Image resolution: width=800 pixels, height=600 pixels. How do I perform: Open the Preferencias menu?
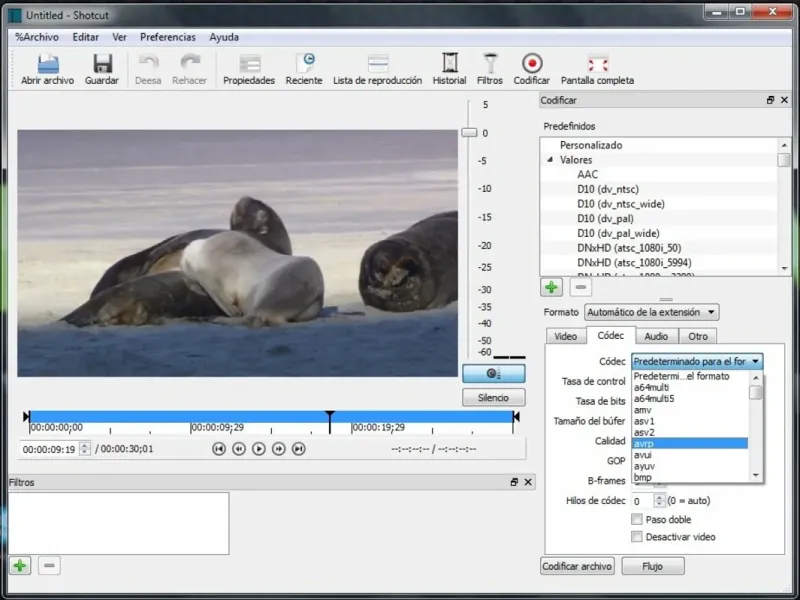pos(167,37)
